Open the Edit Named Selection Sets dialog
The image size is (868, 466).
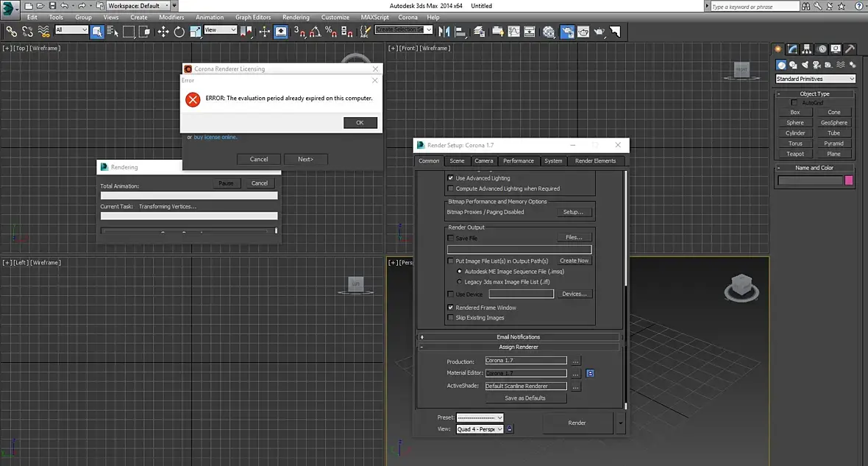[x=365, y=32]
